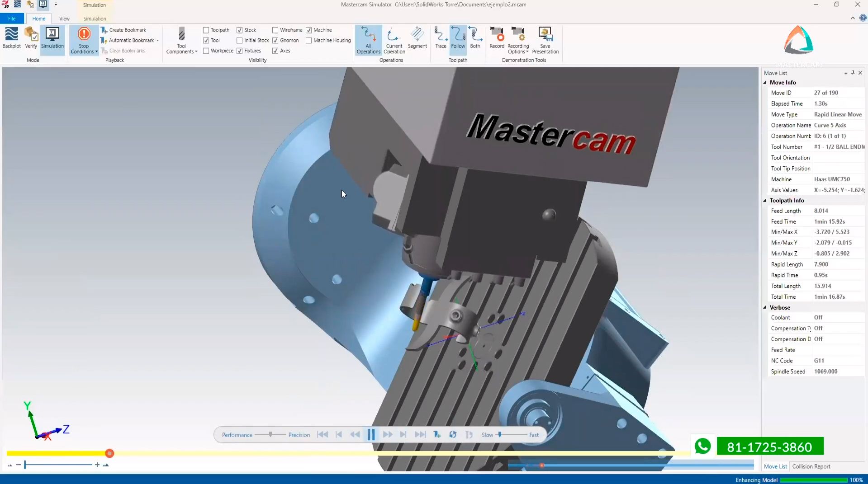Pause the simulation playback
The width and height of the screenshot is (868, 484).
coord(371,434)
